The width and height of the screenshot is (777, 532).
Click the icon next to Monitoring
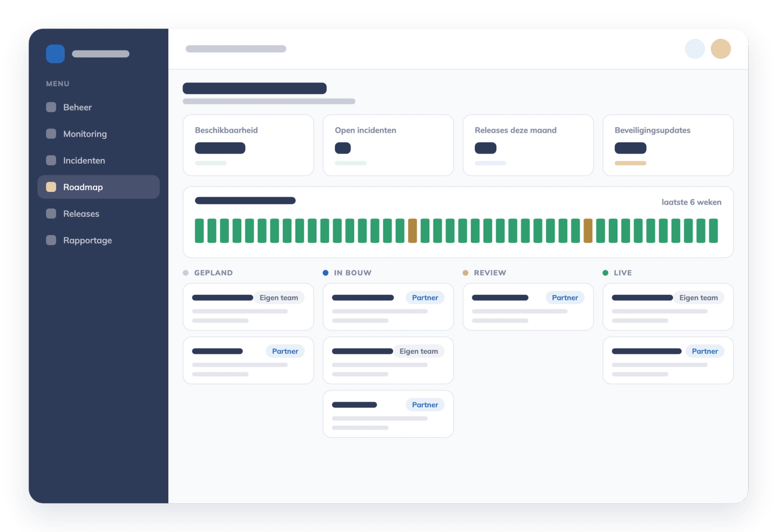click(x=51, y=134)
